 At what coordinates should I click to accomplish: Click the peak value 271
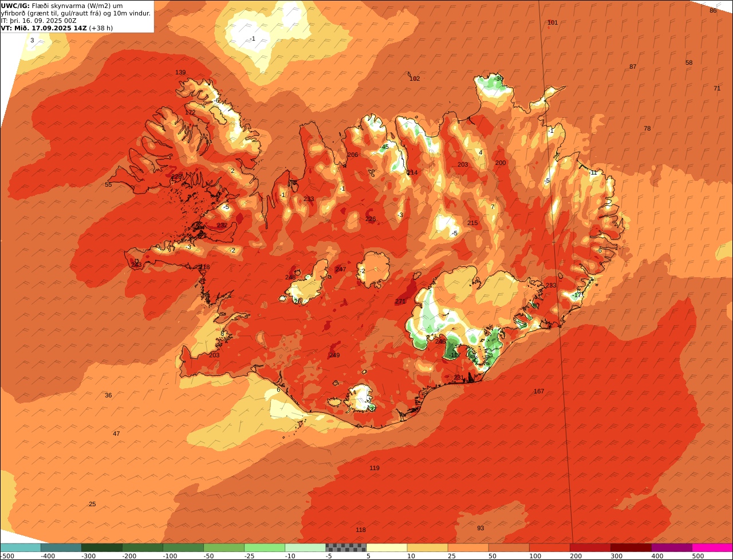point(400,302)
